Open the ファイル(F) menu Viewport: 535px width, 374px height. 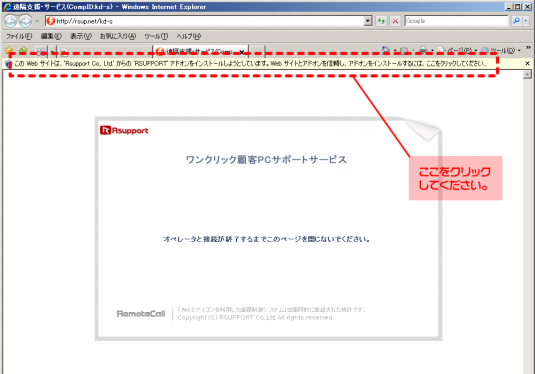[19, 36]
